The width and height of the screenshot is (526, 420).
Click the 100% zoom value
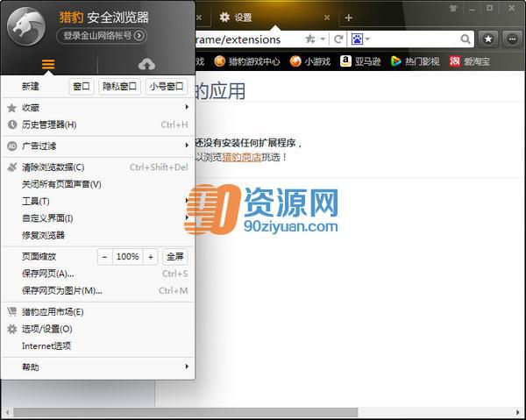[127, 257]
